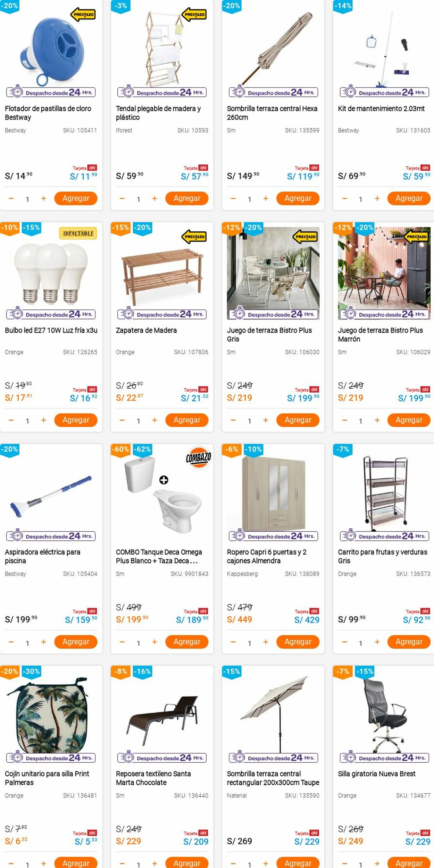This screenshot has width=434, height=868.
Task: Open Reposera textileno Santa Marta Chocolate link
Action: (153, 778)
